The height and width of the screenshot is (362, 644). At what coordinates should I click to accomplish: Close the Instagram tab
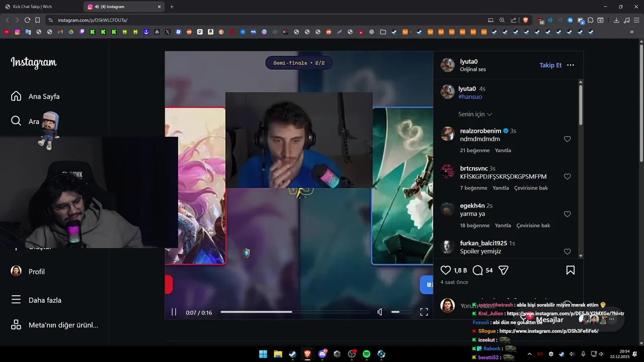click(159, 7)
